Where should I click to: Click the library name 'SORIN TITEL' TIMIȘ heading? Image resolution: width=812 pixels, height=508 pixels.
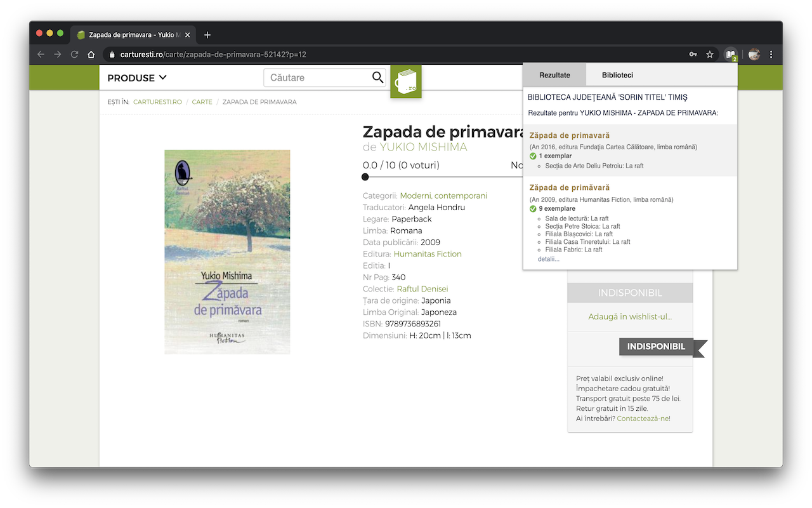[x=607, y=97]
